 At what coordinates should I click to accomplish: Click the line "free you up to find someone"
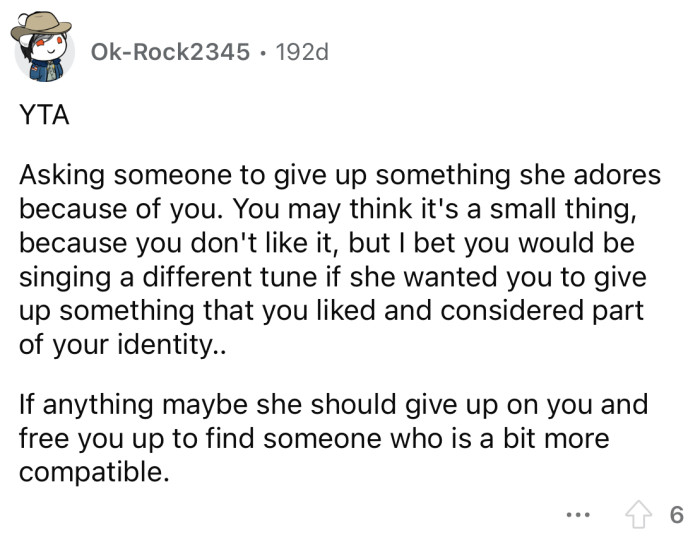point(314,439)
